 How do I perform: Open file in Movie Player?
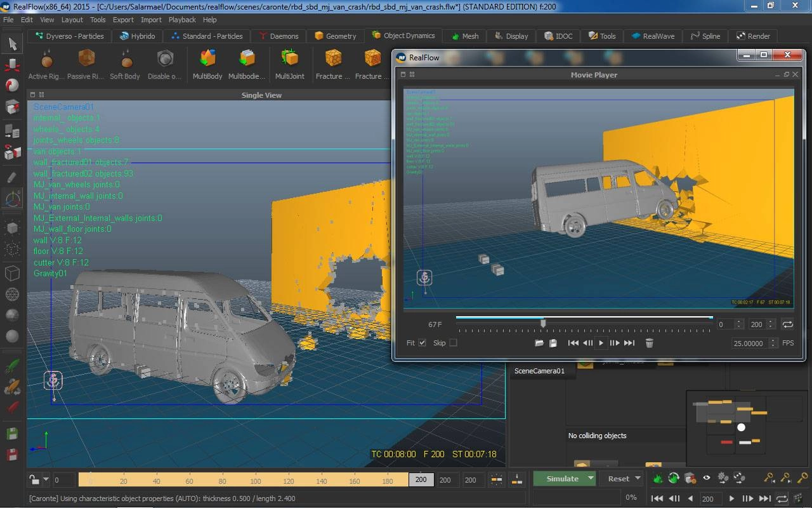tap(539, 343)
